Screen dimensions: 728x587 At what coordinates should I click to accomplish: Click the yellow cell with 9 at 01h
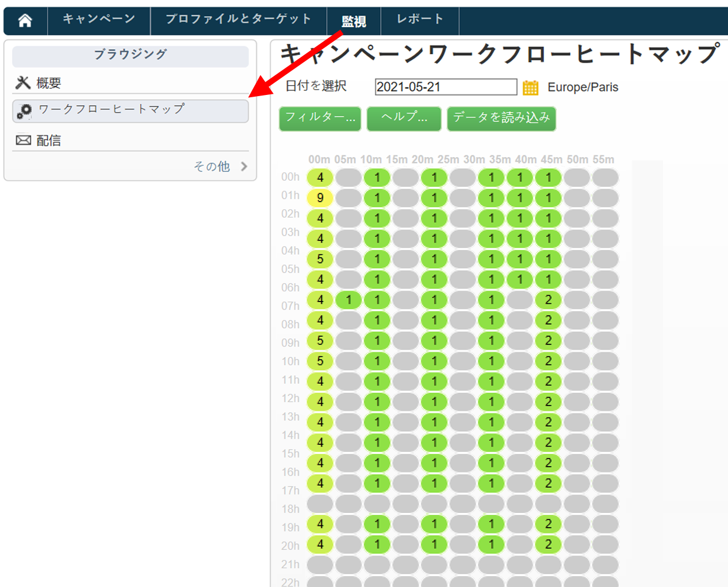point(320,198)
